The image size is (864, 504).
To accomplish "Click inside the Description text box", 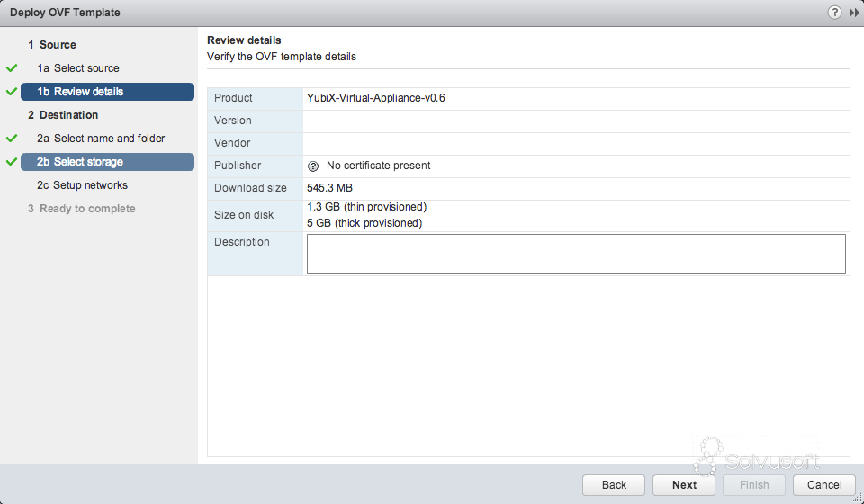I will 576,254.
